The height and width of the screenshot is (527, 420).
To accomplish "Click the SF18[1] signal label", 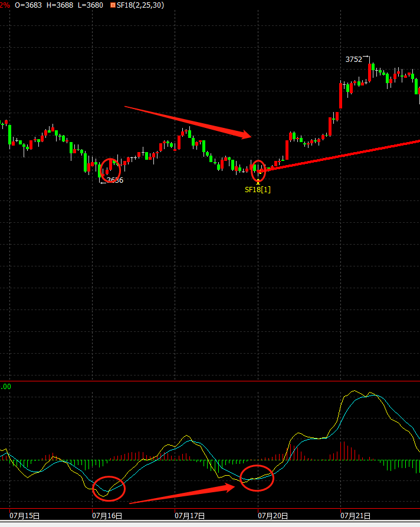I will pos(258,190).
